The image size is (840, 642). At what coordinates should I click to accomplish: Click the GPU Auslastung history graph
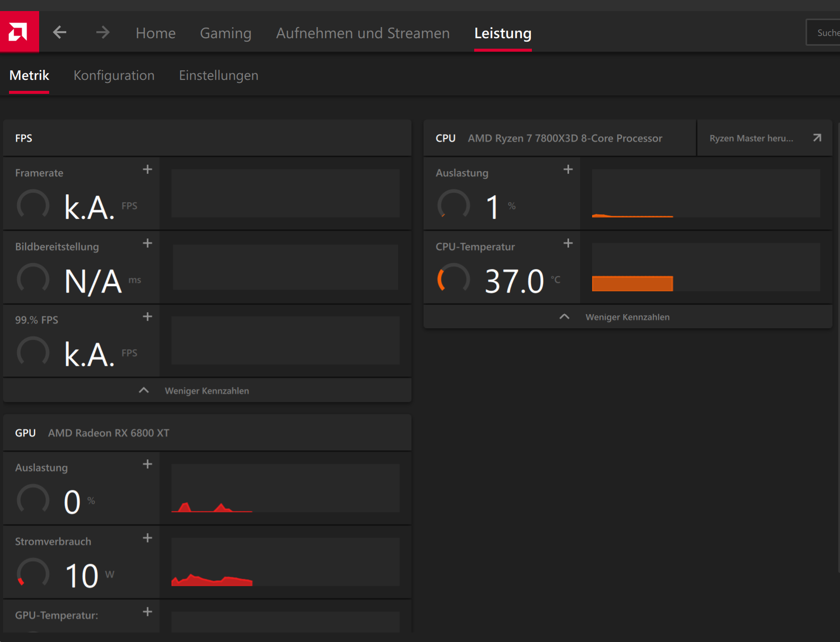pos(286,488)
